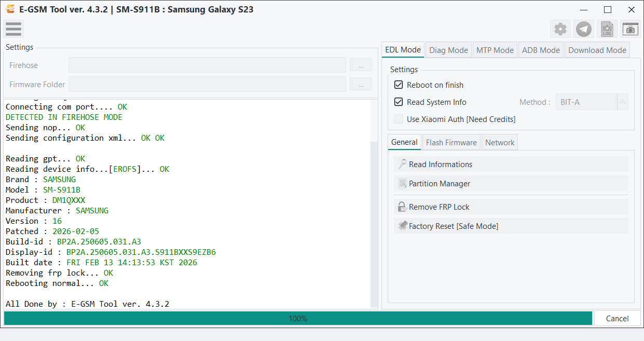Image resolution: width=644 pixels, height=341 pixels.
Task: Click the 'Reading device info' log line
Action: click(87, 169)
